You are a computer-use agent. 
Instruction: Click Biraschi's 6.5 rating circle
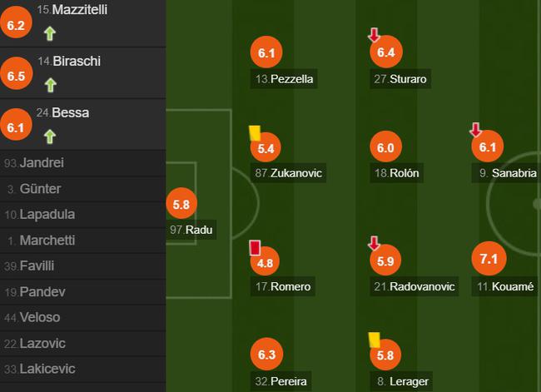point(16,75)
